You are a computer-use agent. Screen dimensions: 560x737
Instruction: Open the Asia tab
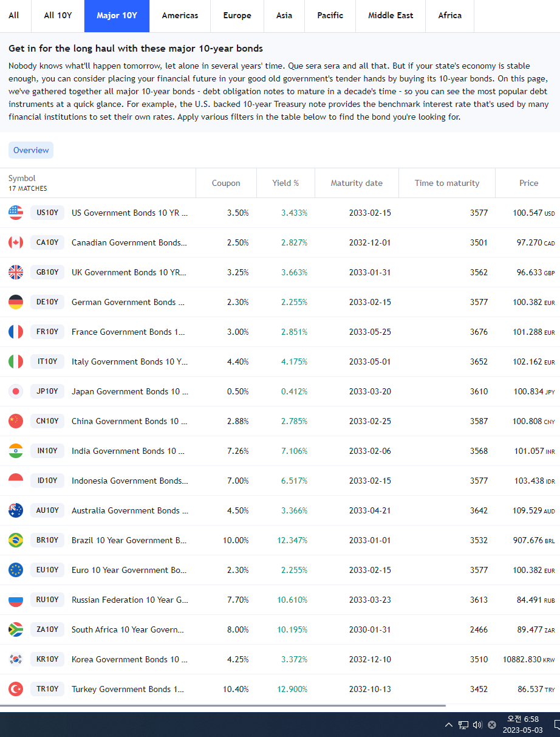(x=284, y=16)
